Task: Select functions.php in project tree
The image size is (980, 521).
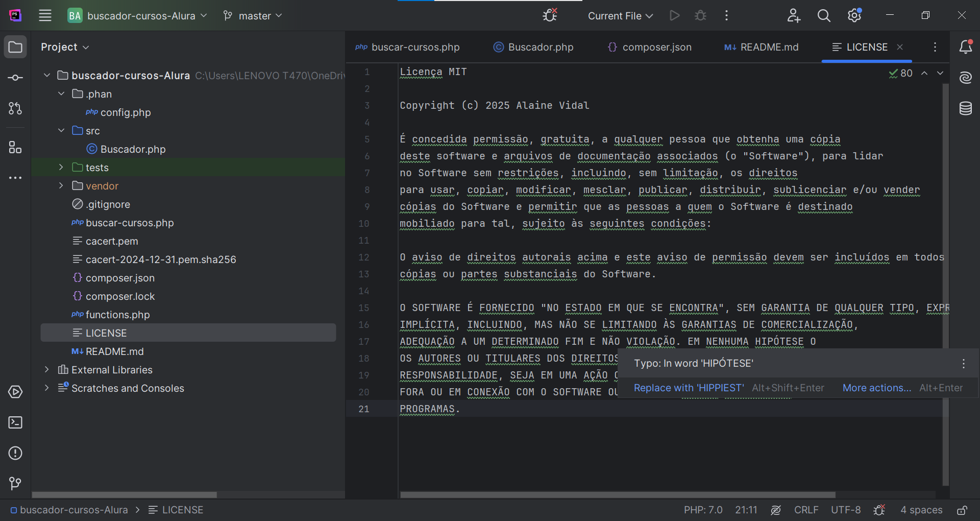Action: tap(110, 314)
